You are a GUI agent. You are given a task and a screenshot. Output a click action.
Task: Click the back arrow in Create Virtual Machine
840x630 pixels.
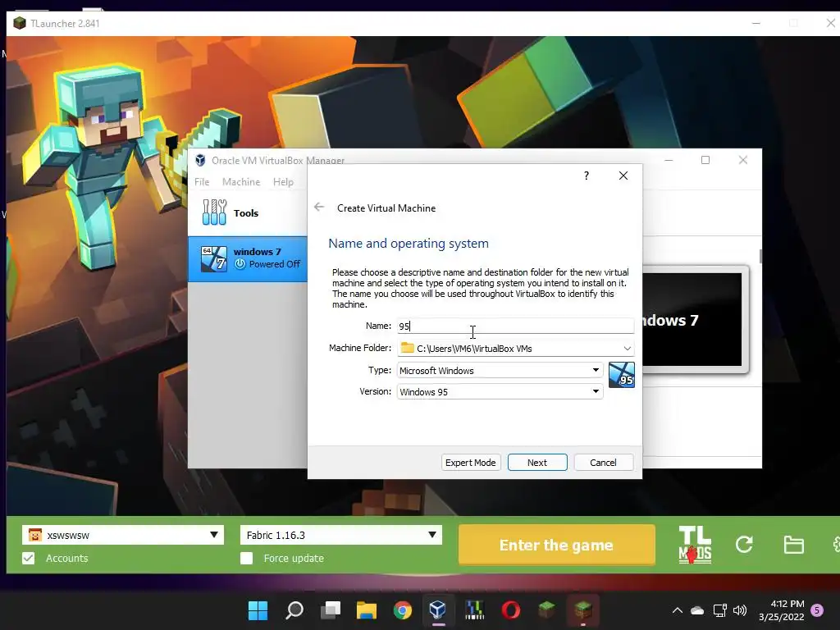(x=319, y=208)
